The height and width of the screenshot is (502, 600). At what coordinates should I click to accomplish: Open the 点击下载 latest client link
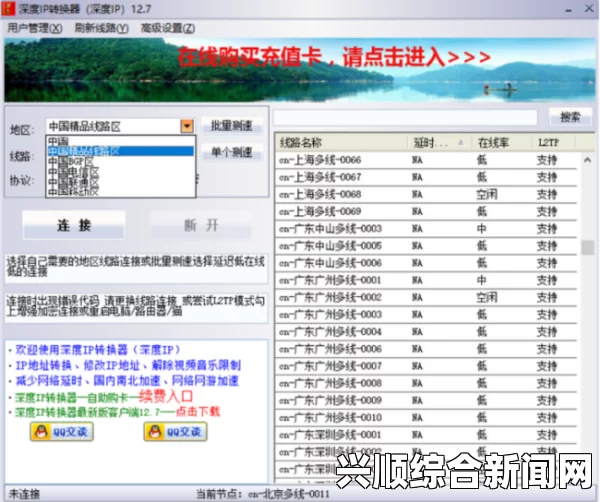tap(198, 412)
